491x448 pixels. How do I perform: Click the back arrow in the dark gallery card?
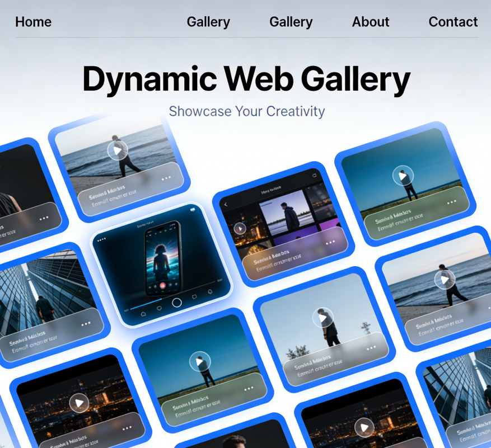(226, 205)
